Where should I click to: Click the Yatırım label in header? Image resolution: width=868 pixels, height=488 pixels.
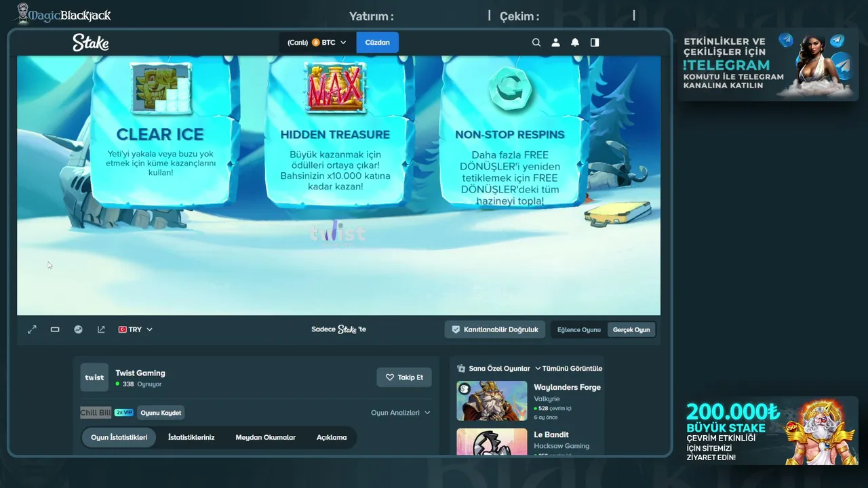372,16
